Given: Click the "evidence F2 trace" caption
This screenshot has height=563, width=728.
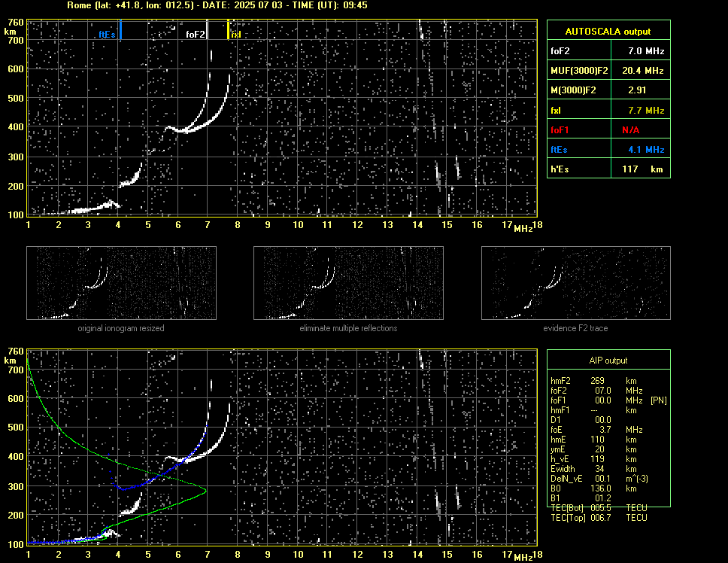Looking at the screenshot, I should pyautogui.click(x=575, y=328).
